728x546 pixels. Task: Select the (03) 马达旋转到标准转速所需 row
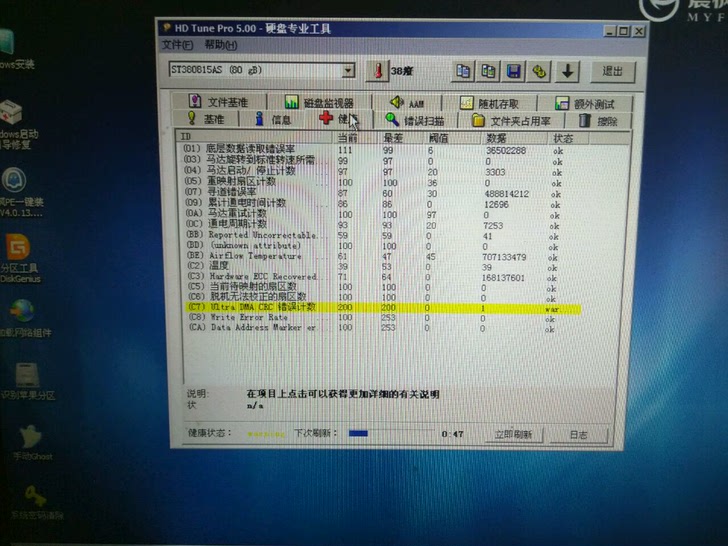point(373,161)
